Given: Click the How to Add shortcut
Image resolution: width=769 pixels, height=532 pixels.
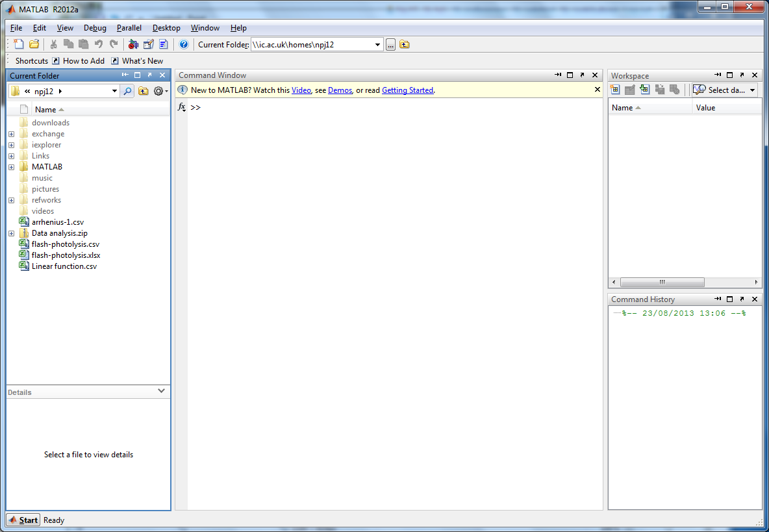Looking at the screenshot, I should pyautogui.click(x=79, y=61).
